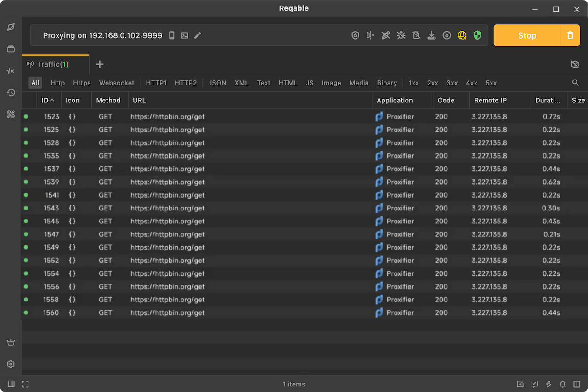Select the All filter
The image size is (588, 392).
(35, 83)
